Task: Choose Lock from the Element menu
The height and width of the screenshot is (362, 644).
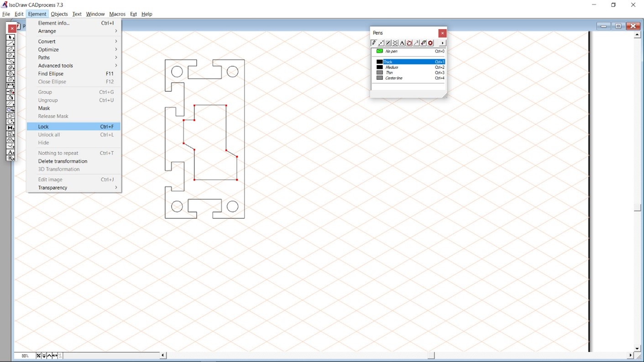Action: point(73,127)
